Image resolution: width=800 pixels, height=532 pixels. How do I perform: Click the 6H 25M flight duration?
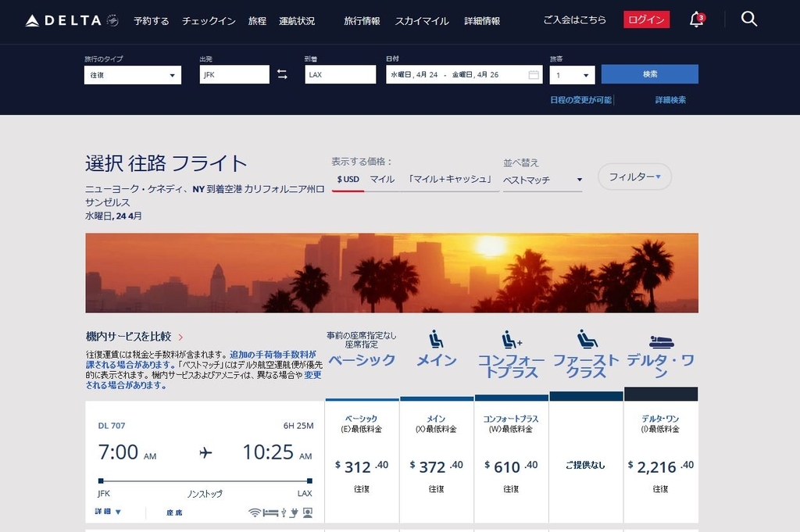[x=298, y=426]
